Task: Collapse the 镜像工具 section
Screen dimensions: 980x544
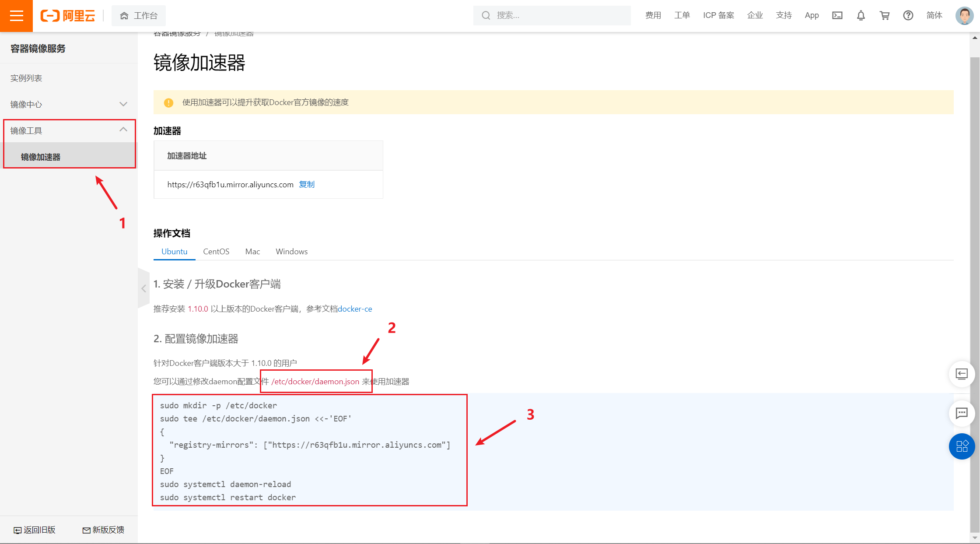Action: (x=123, y=130)
